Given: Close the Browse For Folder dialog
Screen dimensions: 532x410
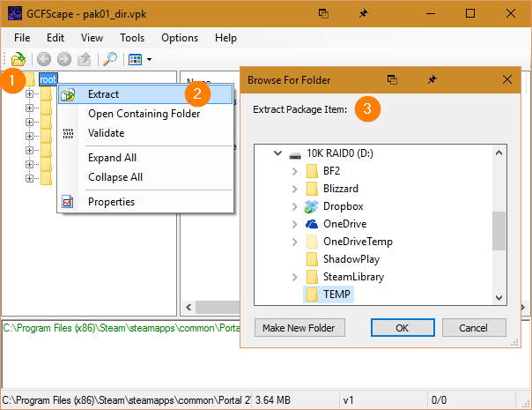Looking at the screenshot, I should point(507,80).
